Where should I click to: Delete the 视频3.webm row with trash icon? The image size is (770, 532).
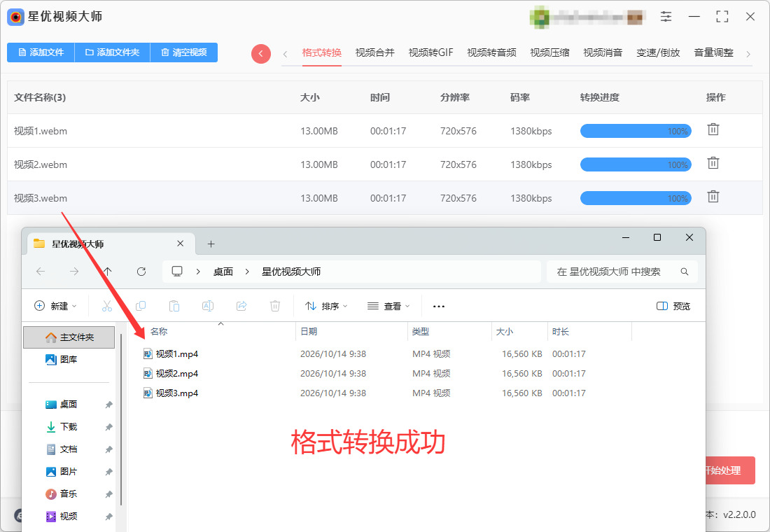(713, 197)
